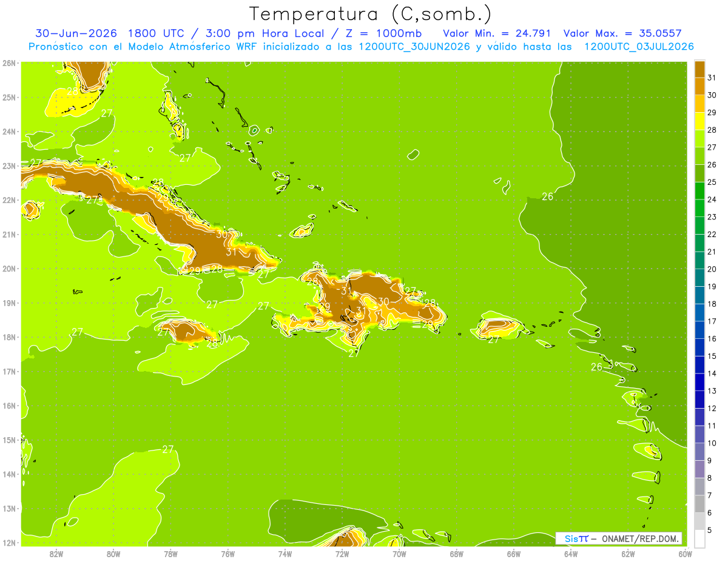The width and height of the screenshot is (728, 562).
Task: Click the 31 label on the color bar
Action: [x=712, y=78]
